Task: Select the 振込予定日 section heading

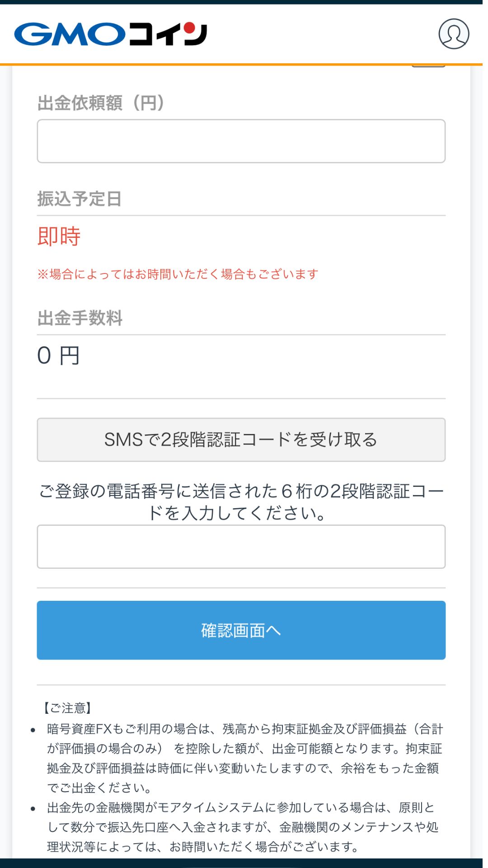Action: (x=80, y=198)
